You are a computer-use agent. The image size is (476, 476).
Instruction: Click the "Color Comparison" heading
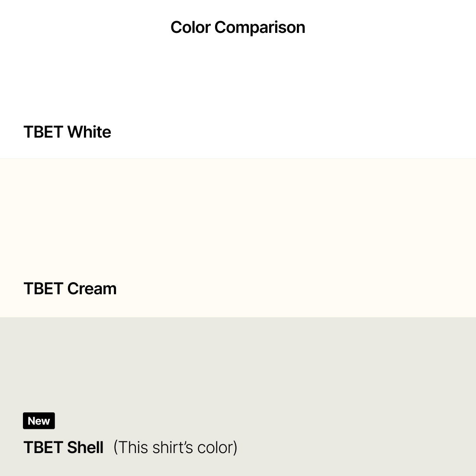point(238,27)
